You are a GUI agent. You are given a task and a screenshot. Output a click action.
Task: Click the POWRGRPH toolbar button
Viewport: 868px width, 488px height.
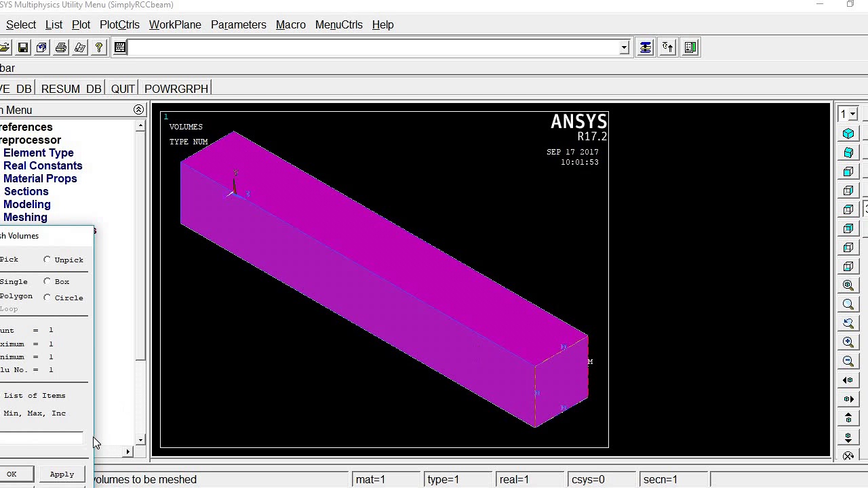(x=176, y=89)
